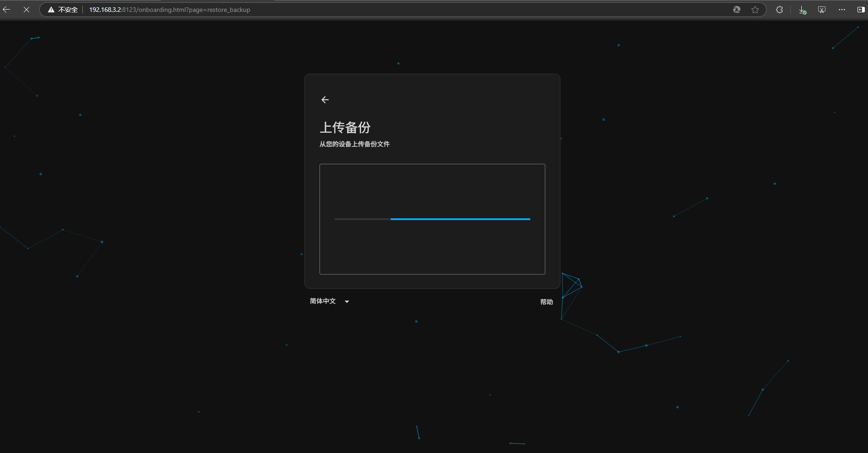Click the screenshot capture scissors icon
Screen dimensions: 868x453
822,10
